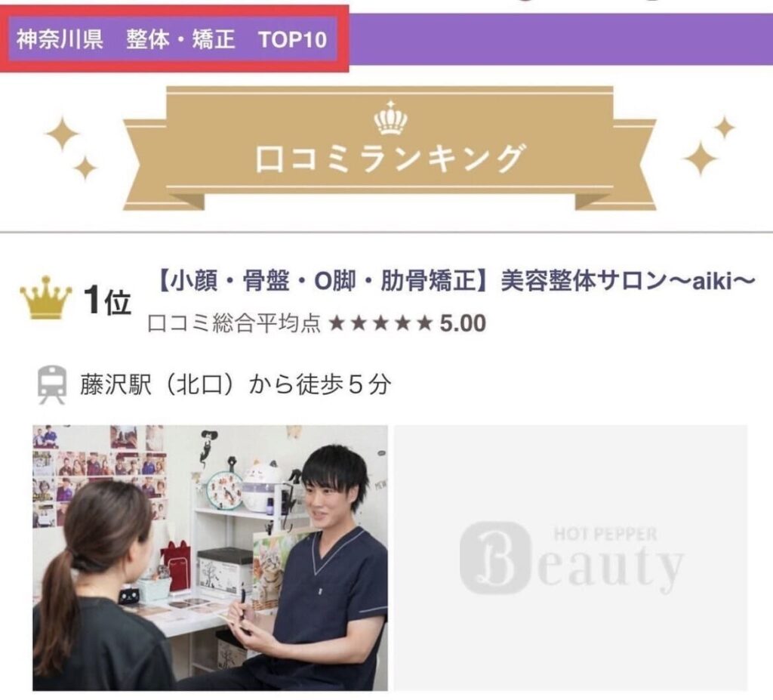The width and height of the screenshot is (773, 700).
Task: Click the 1位 rank label
Action: click(107, 300)
